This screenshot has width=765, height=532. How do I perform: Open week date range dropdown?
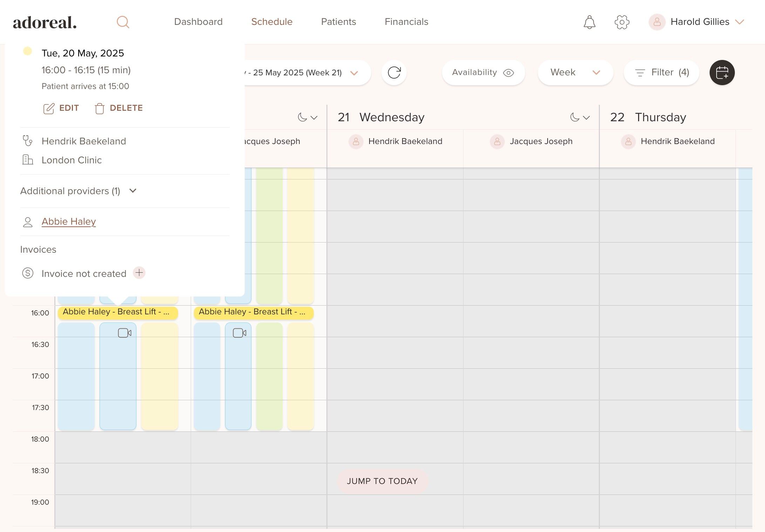pos(354,73)
